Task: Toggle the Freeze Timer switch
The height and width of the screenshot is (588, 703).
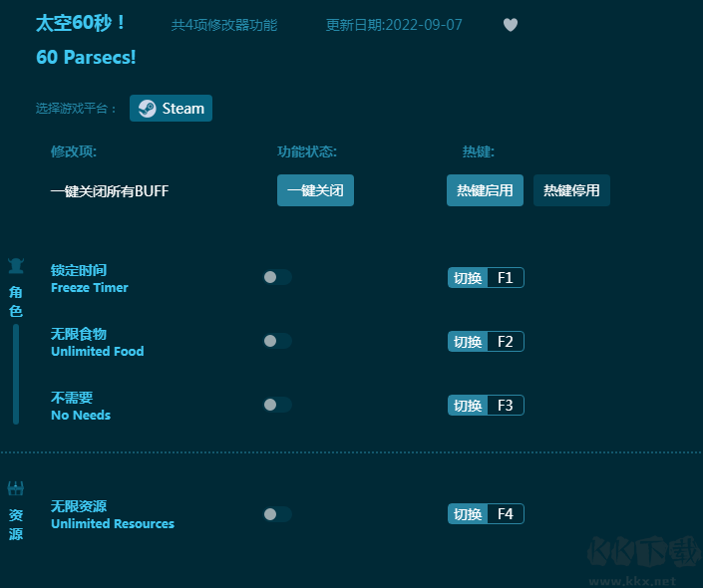Action: click(x=277, y=277)
